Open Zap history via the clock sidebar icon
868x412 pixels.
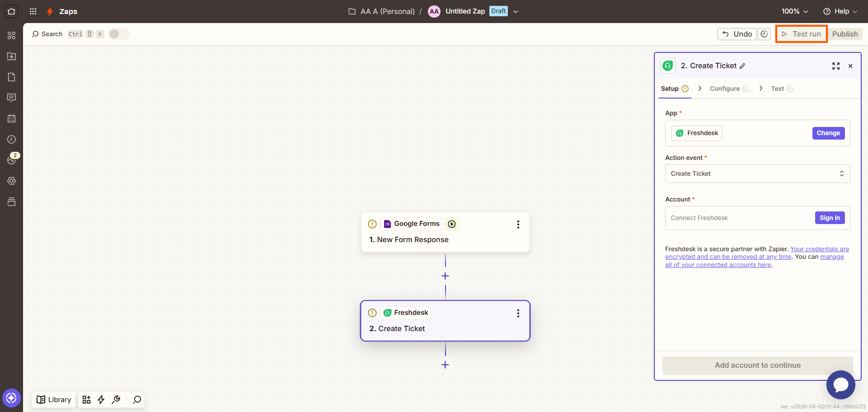tap(12, 139)
